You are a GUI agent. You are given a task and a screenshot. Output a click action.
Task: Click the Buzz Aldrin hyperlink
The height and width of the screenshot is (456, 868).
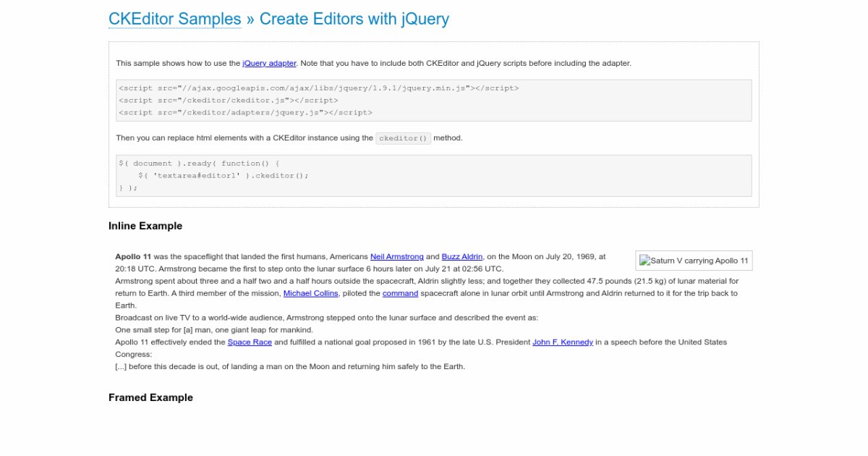pos(462,256)
